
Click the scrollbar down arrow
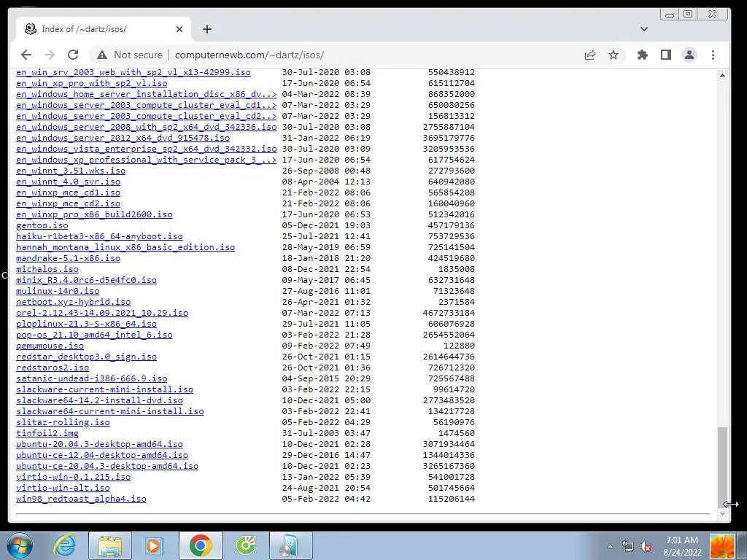coord(723,514)
